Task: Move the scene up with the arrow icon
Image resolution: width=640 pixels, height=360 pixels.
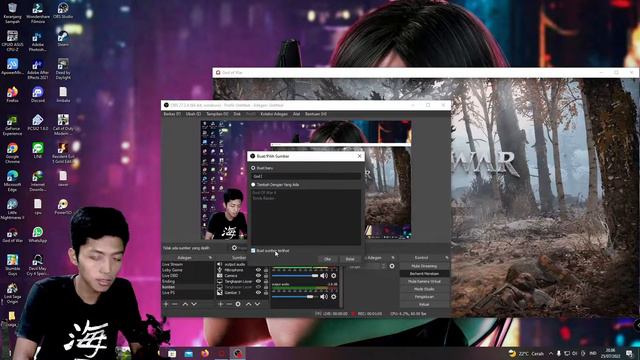Action: (x=185, y=304)
